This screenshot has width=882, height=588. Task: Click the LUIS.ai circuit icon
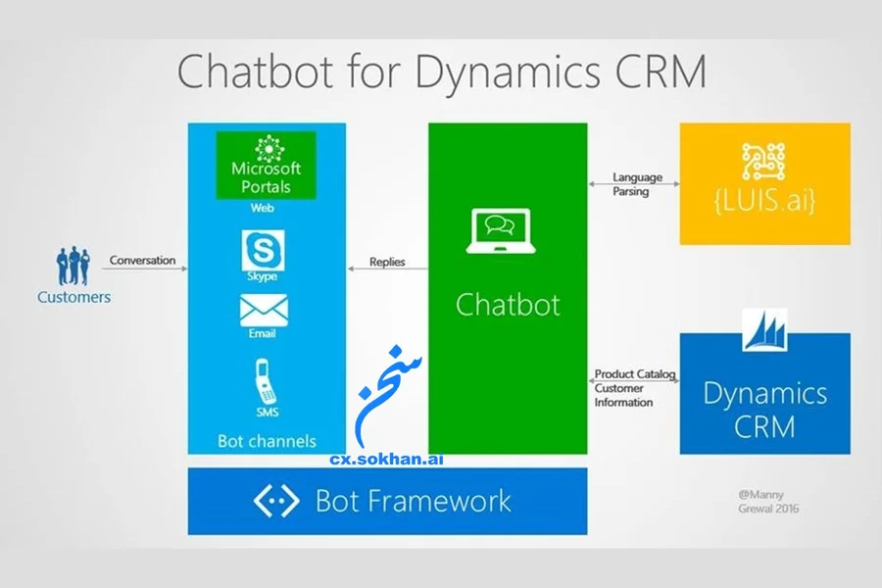click(763, 162)
